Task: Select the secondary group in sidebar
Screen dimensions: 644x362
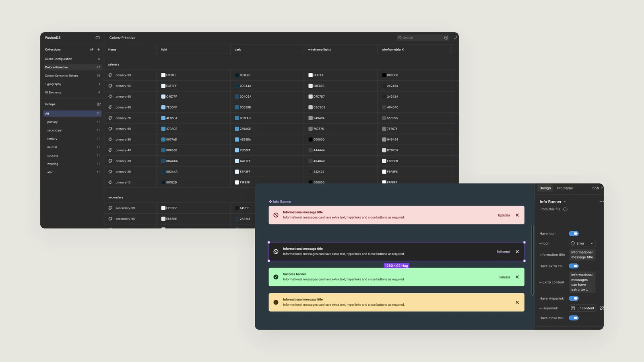Action: 72,130
